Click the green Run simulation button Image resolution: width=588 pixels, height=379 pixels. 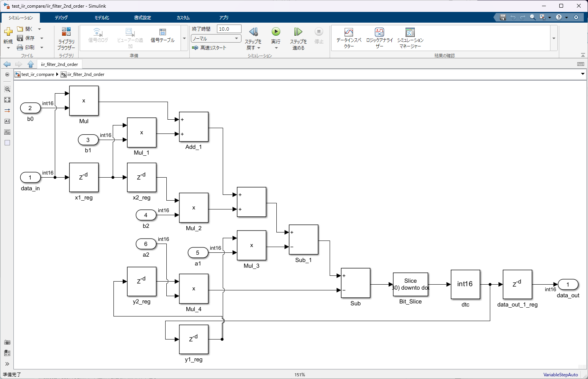[276, 32]
